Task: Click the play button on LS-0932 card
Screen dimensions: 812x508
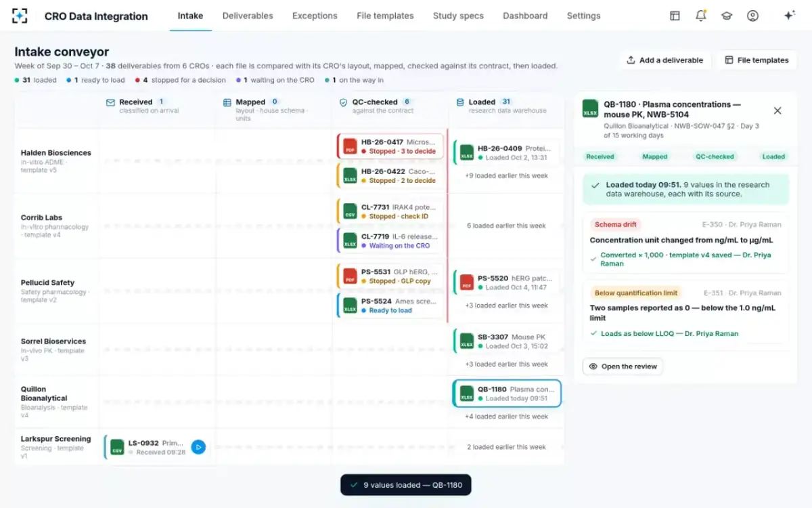Action: click(198, 447)
